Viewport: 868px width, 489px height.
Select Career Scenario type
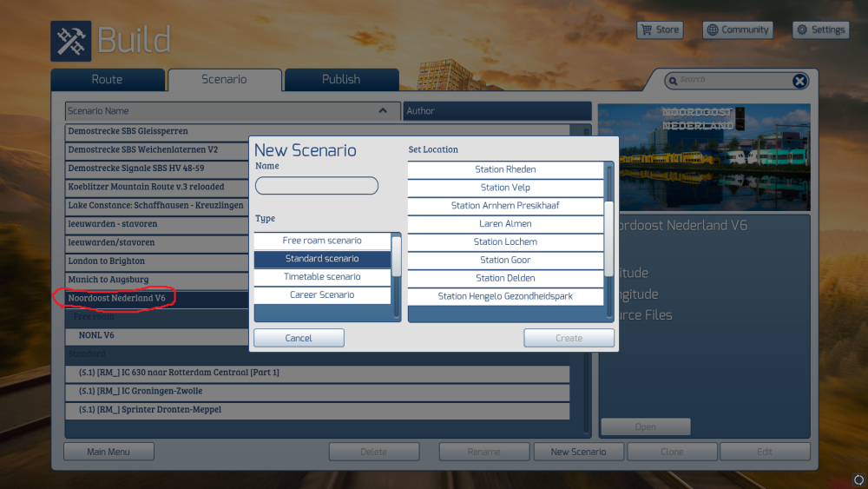tap(322, 295)
